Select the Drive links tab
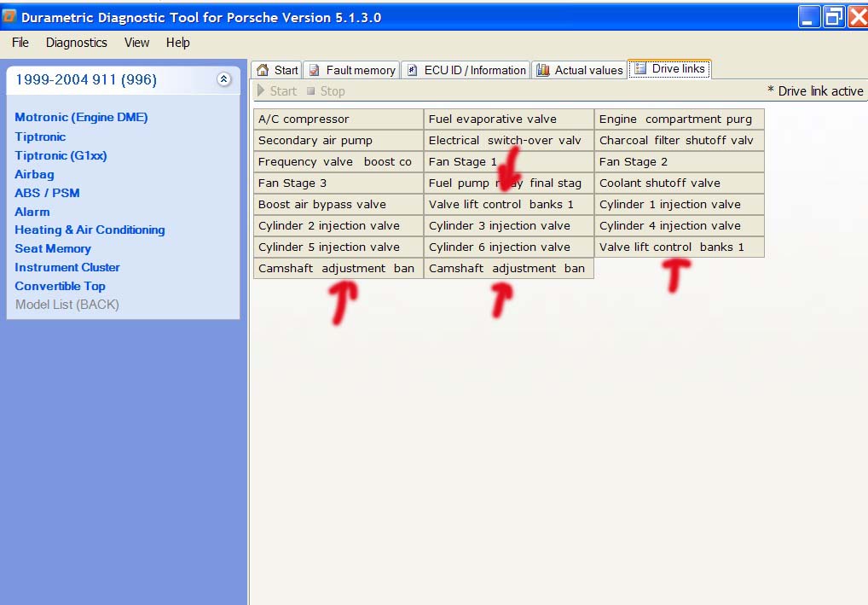This screenshot has height=605, width=868. pos(669,69)
